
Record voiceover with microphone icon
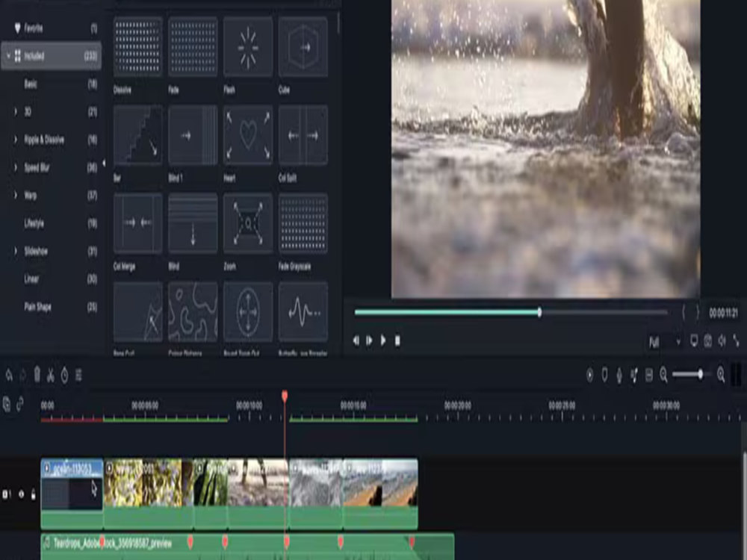(619, 376)
